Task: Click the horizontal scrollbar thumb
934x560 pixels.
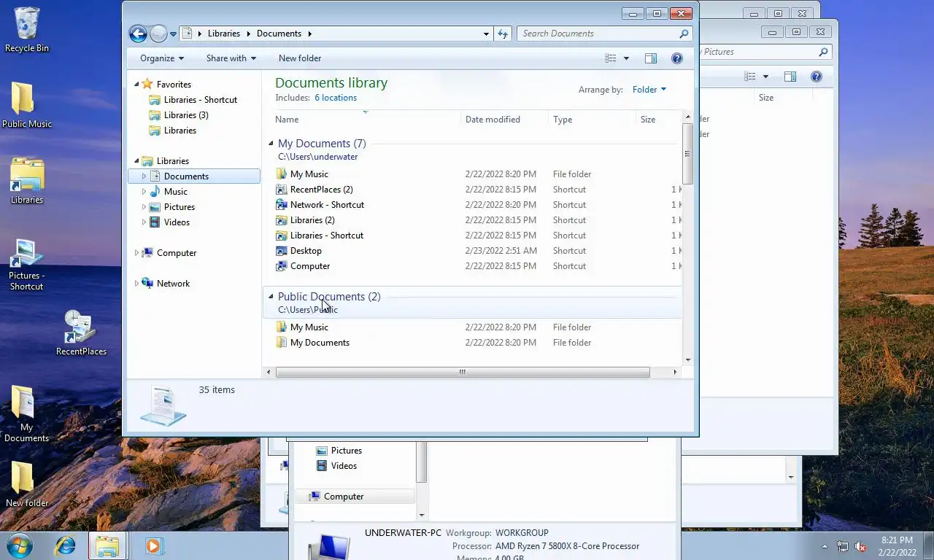Action: [463, 372]
